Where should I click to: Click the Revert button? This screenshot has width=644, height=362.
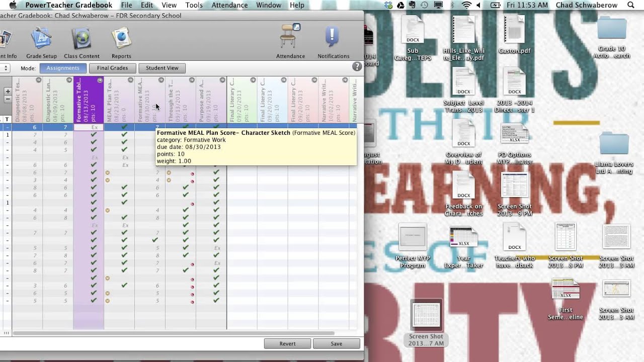[x=287, y=344]
